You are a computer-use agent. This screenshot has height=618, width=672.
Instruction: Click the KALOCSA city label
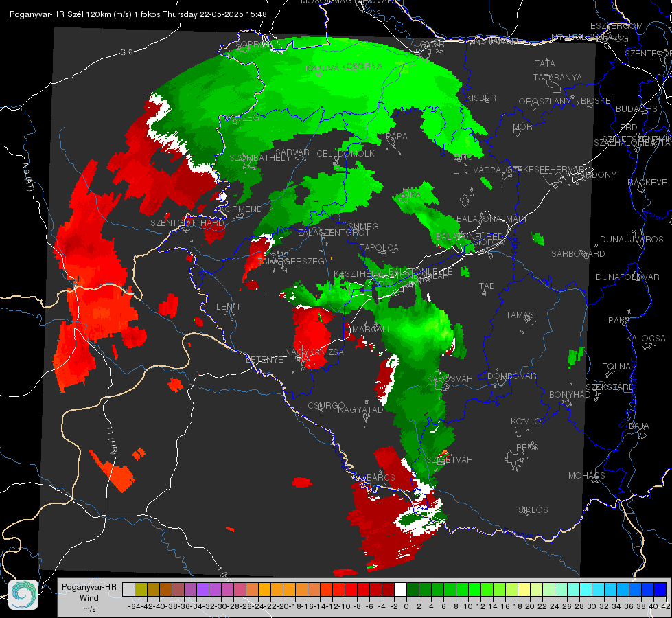click(x=646, y=339)
